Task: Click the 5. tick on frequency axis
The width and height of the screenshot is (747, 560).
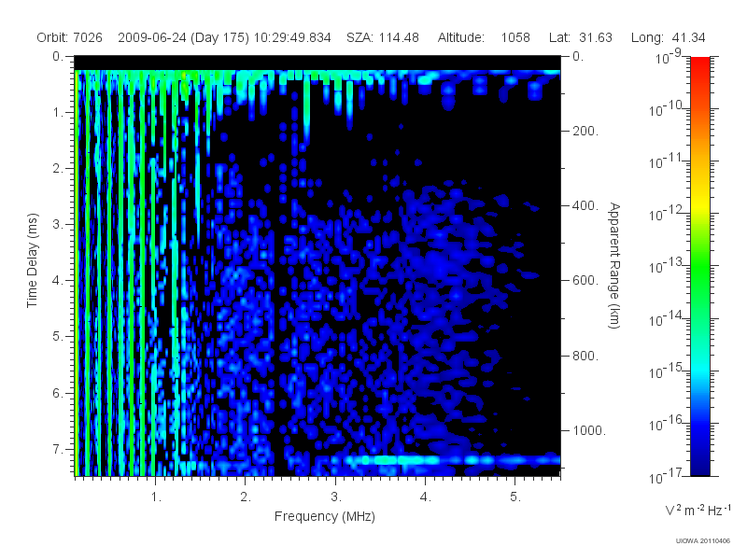Action: (515, 497)
